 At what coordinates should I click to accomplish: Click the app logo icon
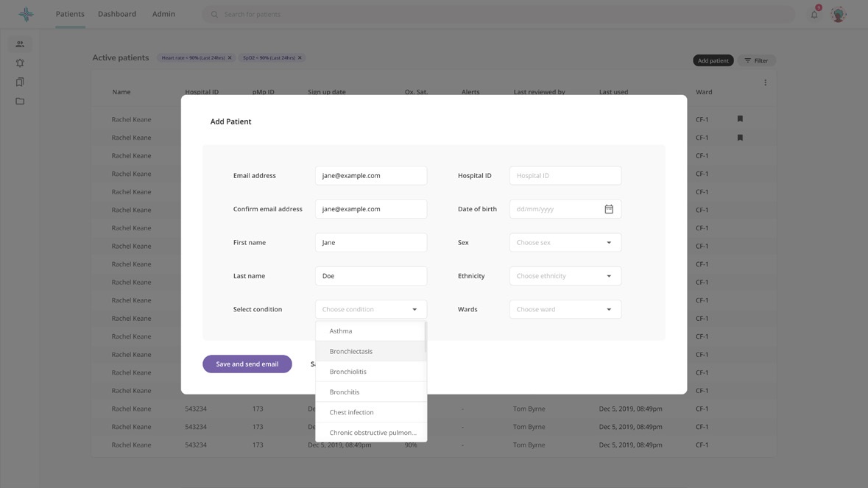point(26,15)
